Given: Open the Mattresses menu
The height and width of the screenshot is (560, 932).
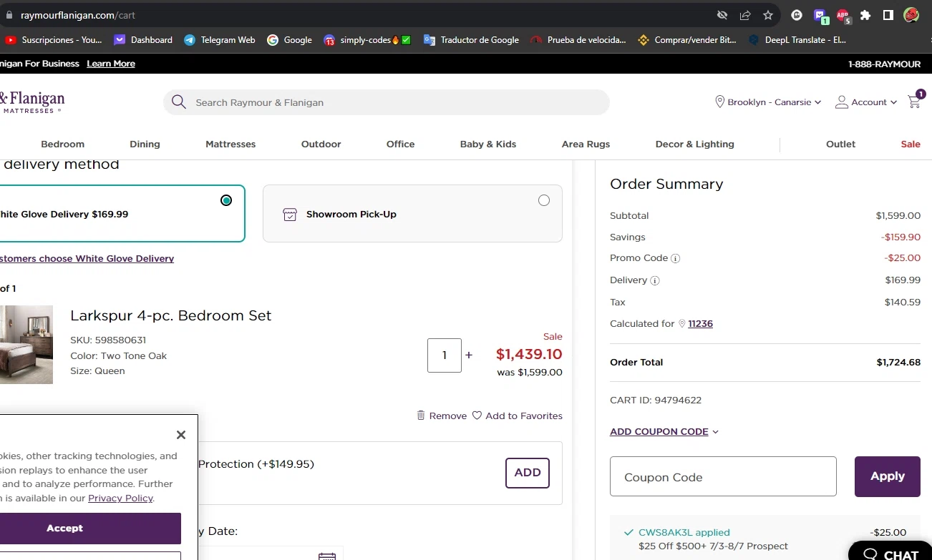Looking at the screenshot, I should coord(230,144).
